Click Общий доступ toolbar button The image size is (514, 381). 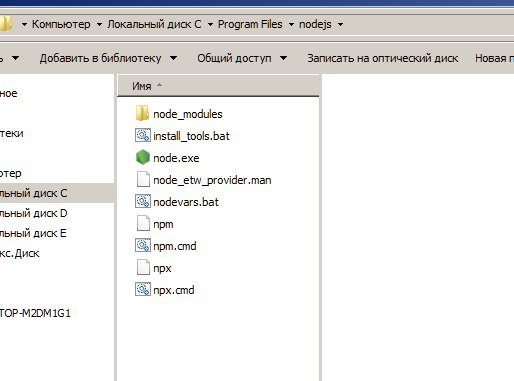tap(234, 58)
